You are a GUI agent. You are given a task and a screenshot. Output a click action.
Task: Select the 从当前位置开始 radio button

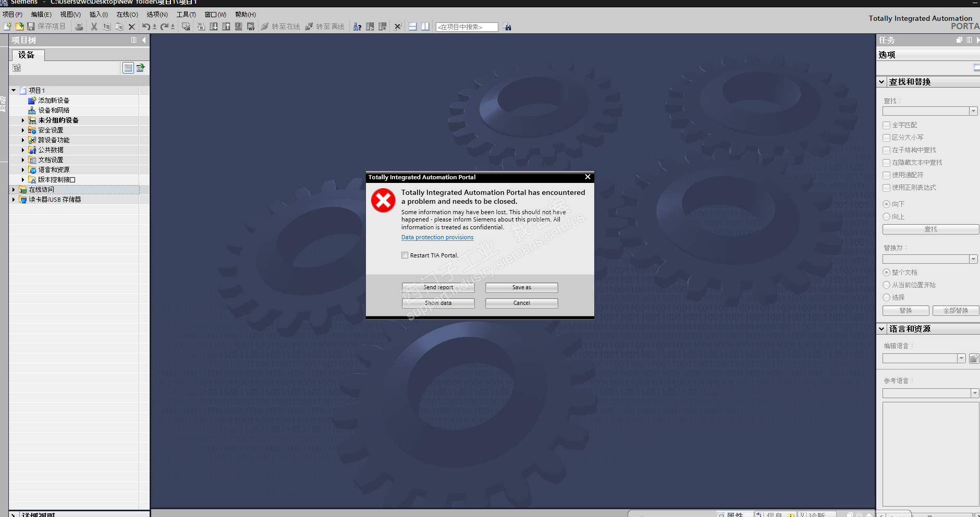(x=886, y=285)
